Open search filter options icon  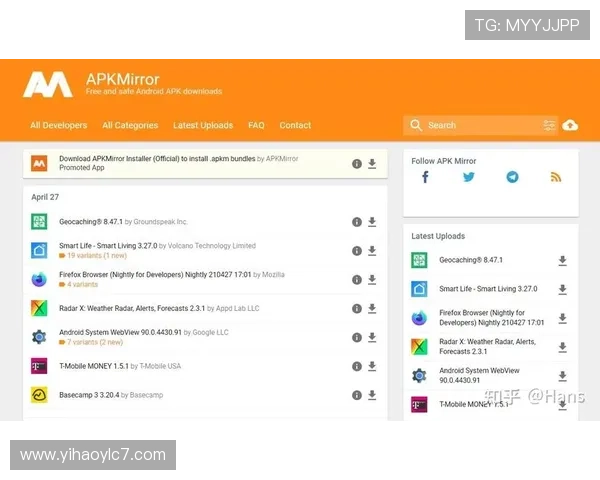[549, 125]
